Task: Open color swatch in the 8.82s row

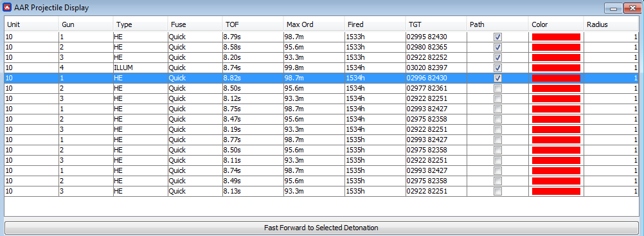Action: coord(556,78)
